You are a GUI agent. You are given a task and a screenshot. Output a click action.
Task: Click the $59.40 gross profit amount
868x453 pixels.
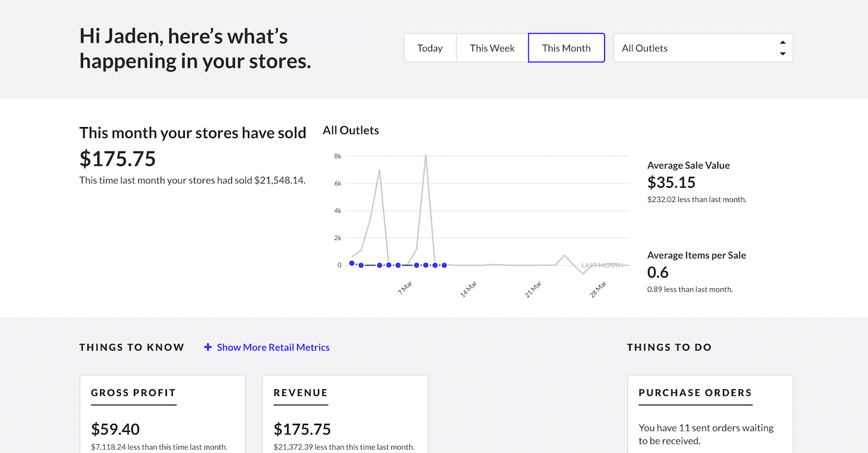[115, 429]
